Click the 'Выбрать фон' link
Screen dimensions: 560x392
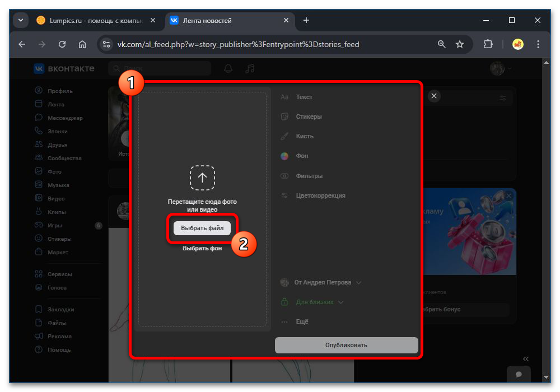point(202,249)
